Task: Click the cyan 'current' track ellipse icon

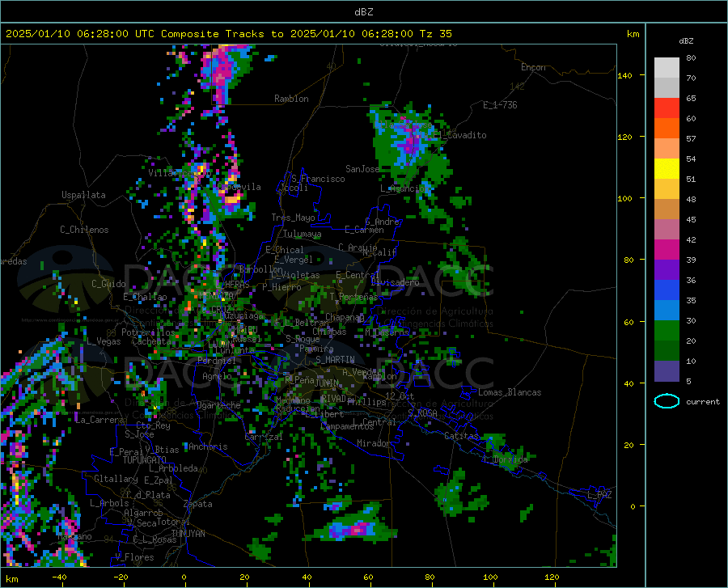Action: pyautogui.click(x=667, y=401)
